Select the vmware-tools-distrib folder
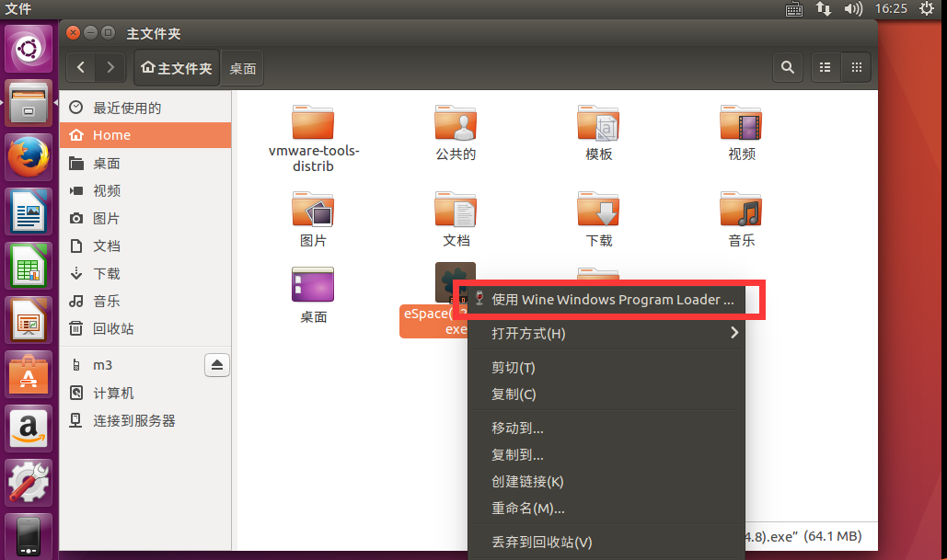The width and height of the screenshot is (947, 560). click(x=313, y=139)
